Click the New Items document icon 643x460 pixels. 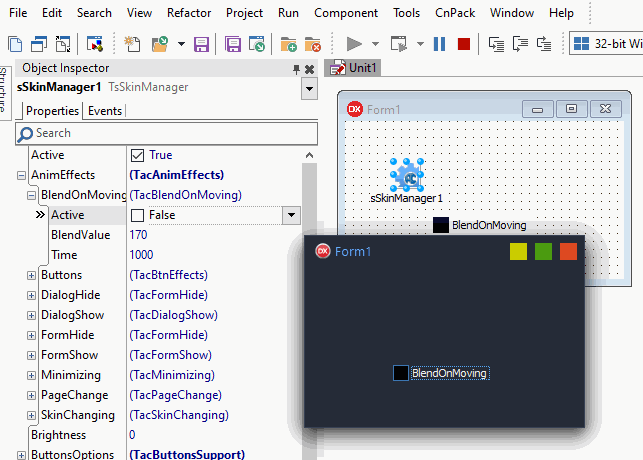(x=15, y=44)
